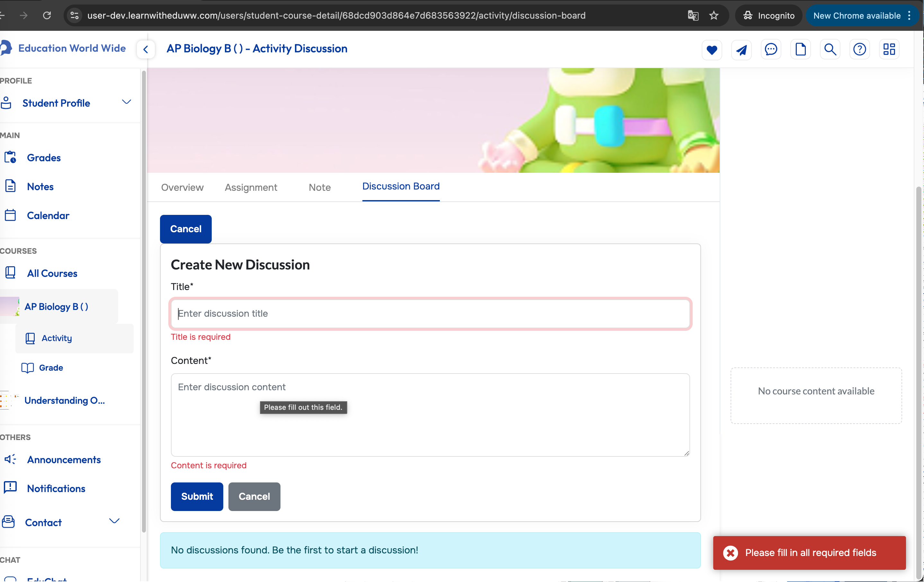
Task: Open the search magnifier icon
Action: (x=830, y=49)
